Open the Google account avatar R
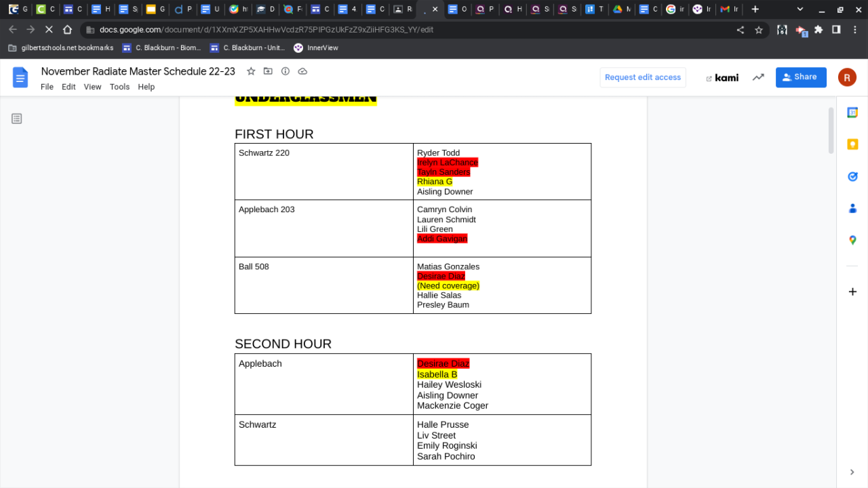This screenshot has width=868, height=488. tap(847, 77)
